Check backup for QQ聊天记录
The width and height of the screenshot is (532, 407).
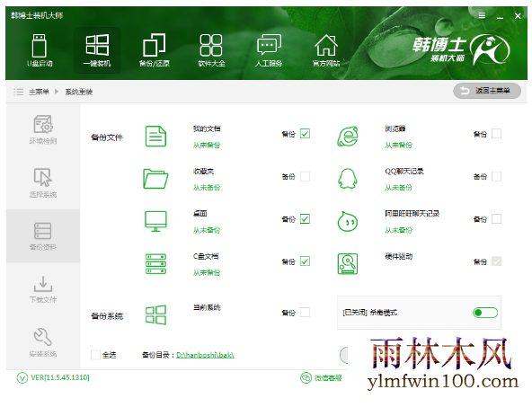[x=496, y=176]
